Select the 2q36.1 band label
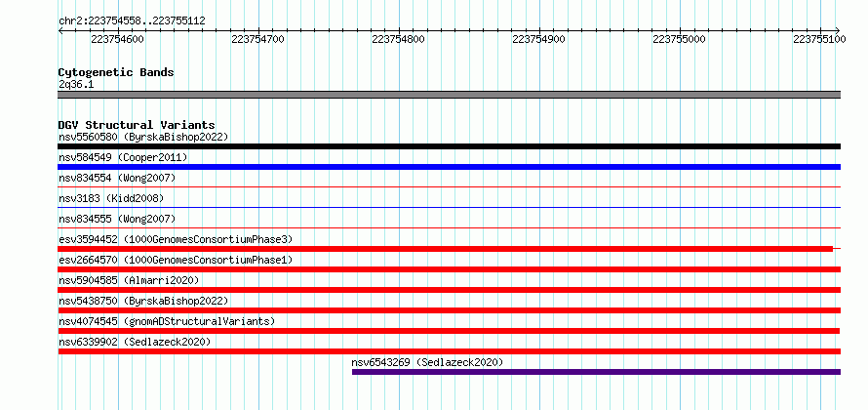868x410 pixels. (x=76, y=84)
